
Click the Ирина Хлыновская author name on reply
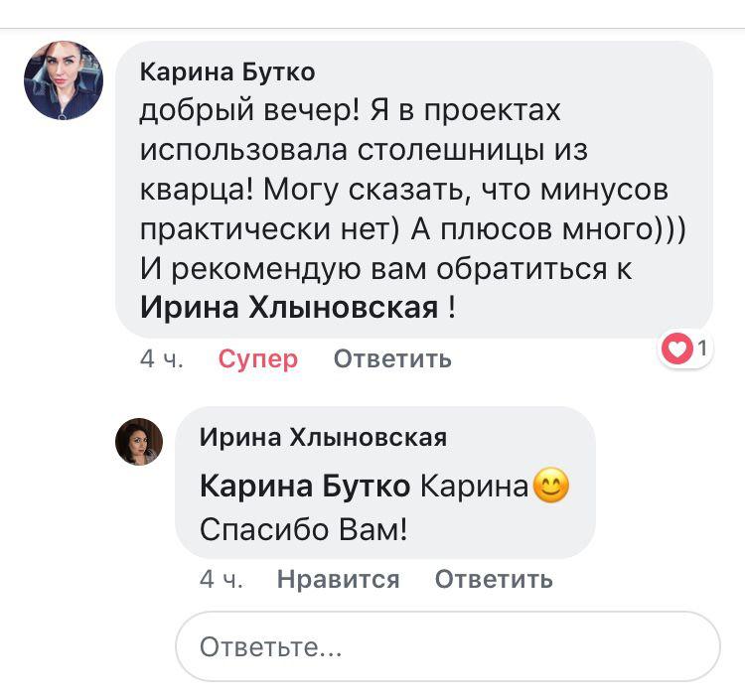323,437
